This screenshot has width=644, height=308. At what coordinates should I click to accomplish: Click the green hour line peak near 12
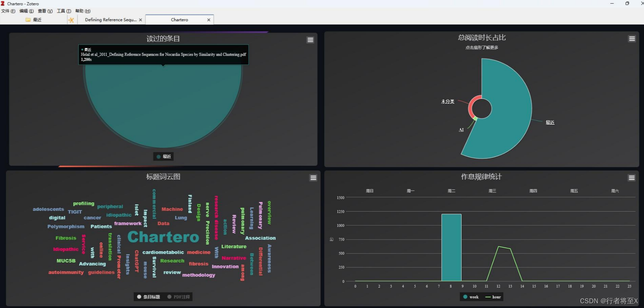click(x=498, y=247)
